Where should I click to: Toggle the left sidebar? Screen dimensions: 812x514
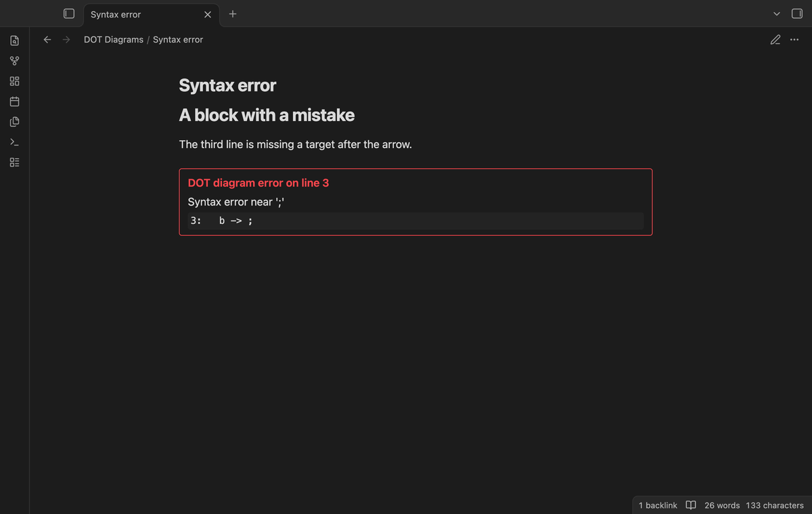coord(68,14)
